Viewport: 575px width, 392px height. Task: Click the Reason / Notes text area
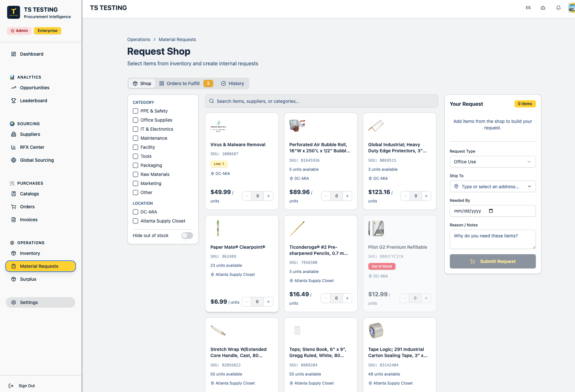(x=493, y=239)
